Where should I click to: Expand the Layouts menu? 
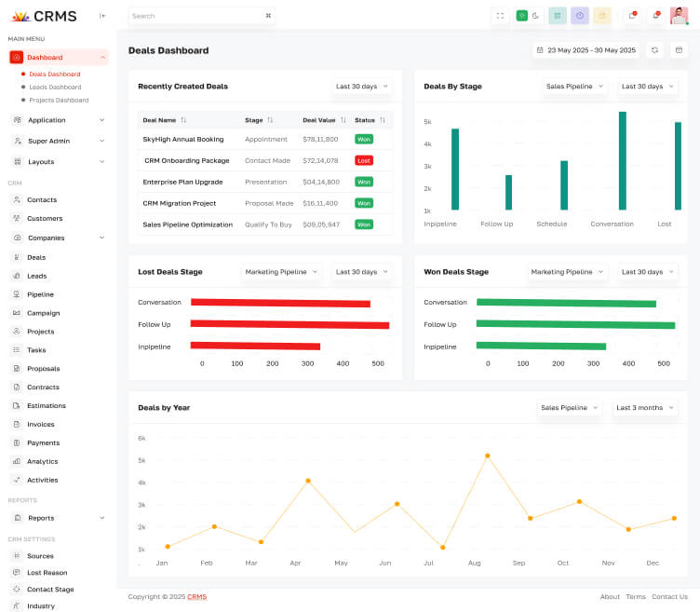pos(59,162)
